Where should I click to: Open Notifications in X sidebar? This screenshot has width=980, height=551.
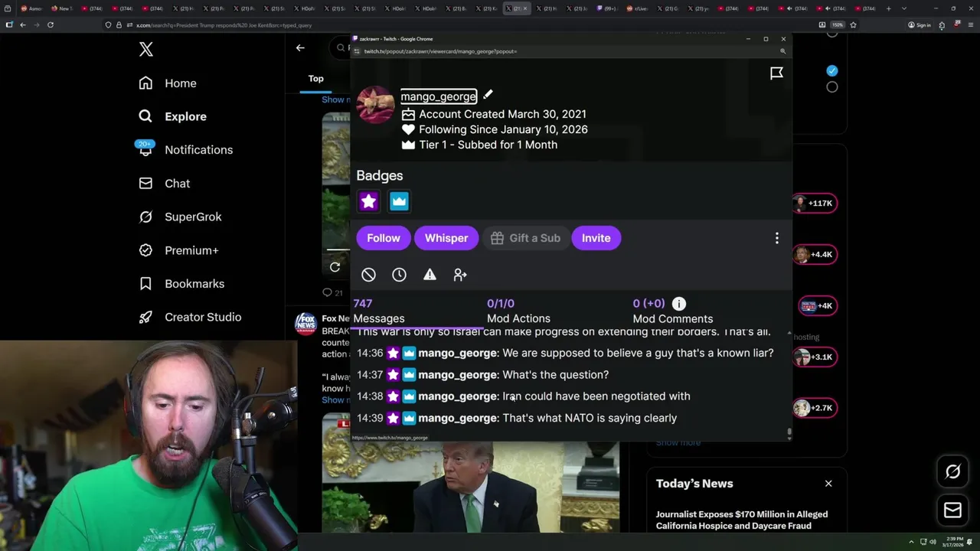coord(186,150)
